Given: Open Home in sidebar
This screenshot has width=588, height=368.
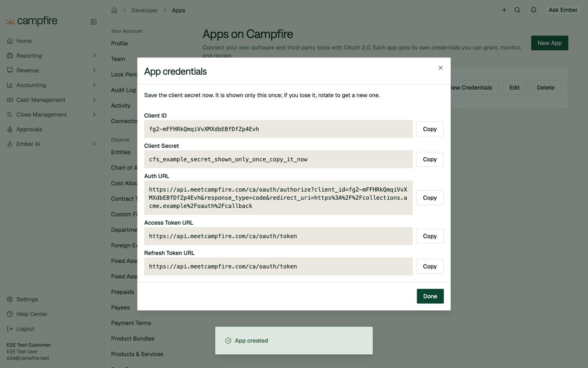Looking at the screenshot, I should click(x=24, y=41).
